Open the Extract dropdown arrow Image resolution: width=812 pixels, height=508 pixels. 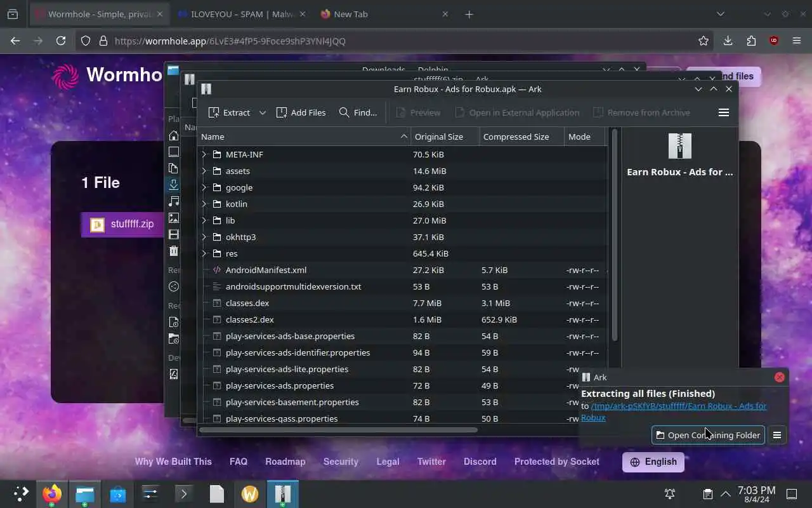263,112
